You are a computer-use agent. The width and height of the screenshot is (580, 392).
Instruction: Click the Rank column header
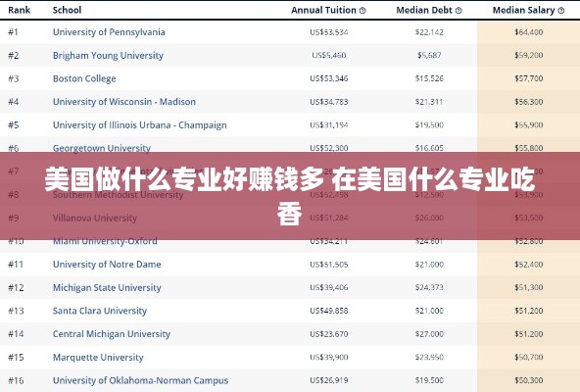pos(20,10)
